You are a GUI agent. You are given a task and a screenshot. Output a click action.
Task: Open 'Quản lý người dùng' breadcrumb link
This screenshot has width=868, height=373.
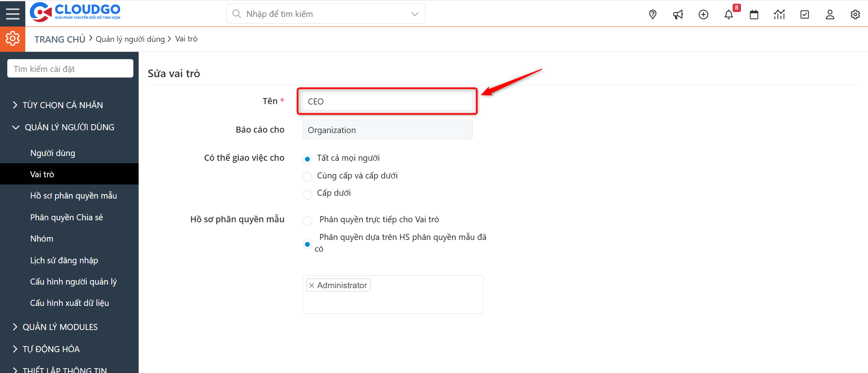(x=130, y=39)
